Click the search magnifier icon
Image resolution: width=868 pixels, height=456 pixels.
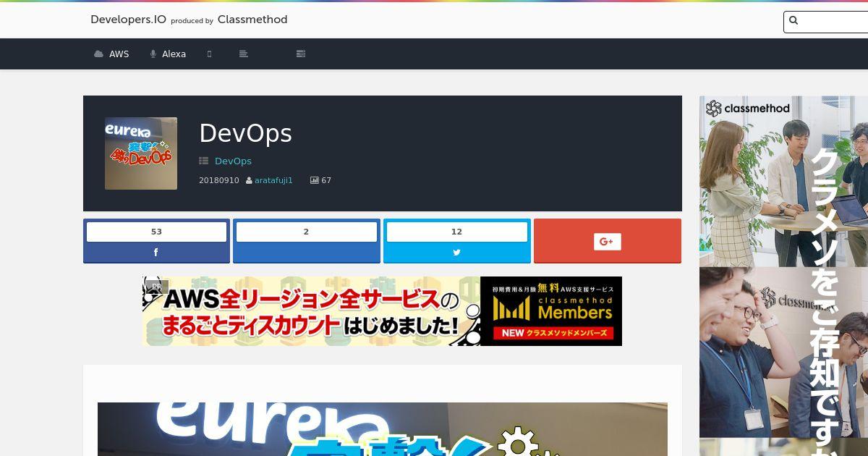[793, 21]
